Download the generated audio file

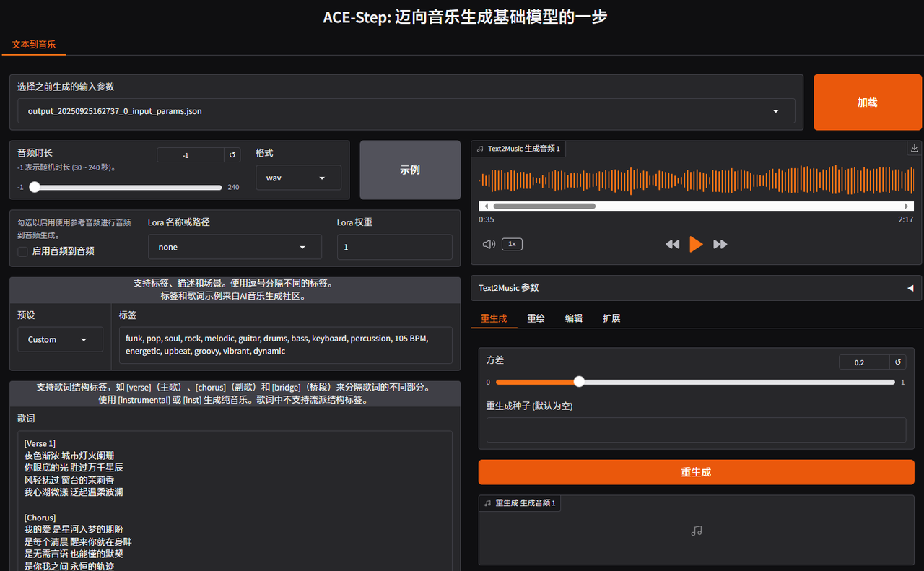click(915, 148)
